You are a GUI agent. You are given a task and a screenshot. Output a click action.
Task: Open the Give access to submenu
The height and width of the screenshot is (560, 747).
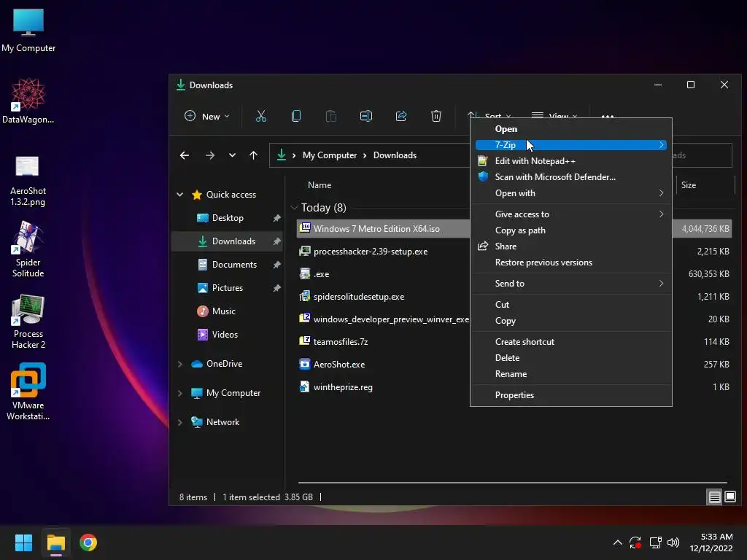pyautogui.click(x=570, y=214)
